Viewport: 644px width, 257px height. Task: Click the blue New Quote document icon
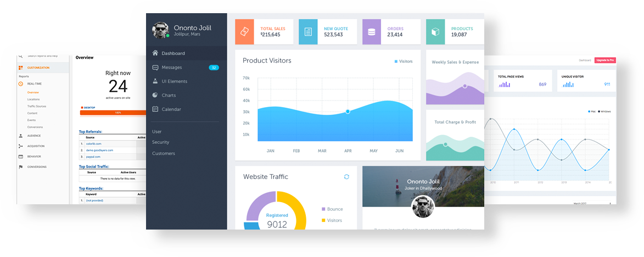tap(308, 32)
